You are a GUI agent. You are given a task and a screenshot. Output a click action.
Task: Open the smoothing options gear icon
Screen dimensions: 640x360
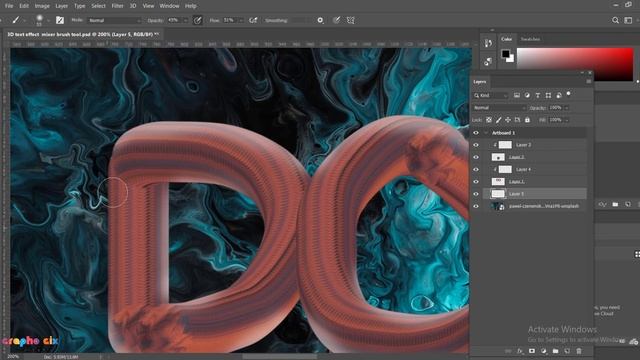tap(320, 20)
